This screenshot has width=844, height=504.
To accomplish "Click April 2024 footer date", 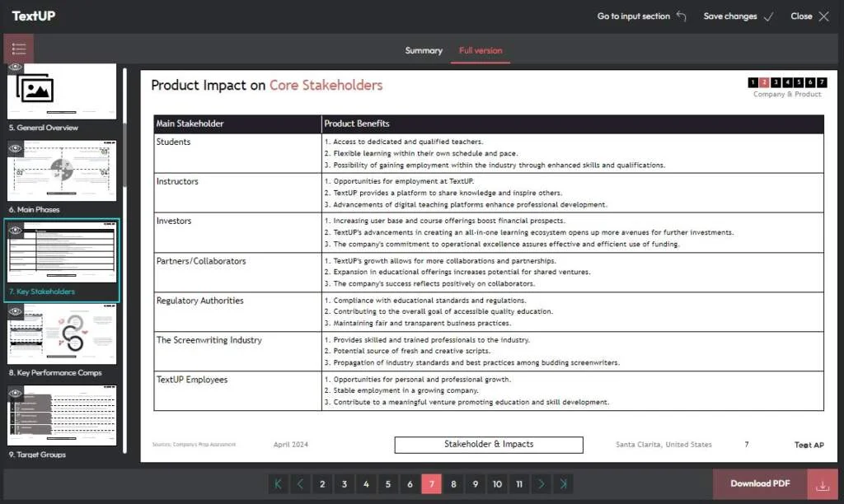I will pyautogui.click(x=291, y=445).
